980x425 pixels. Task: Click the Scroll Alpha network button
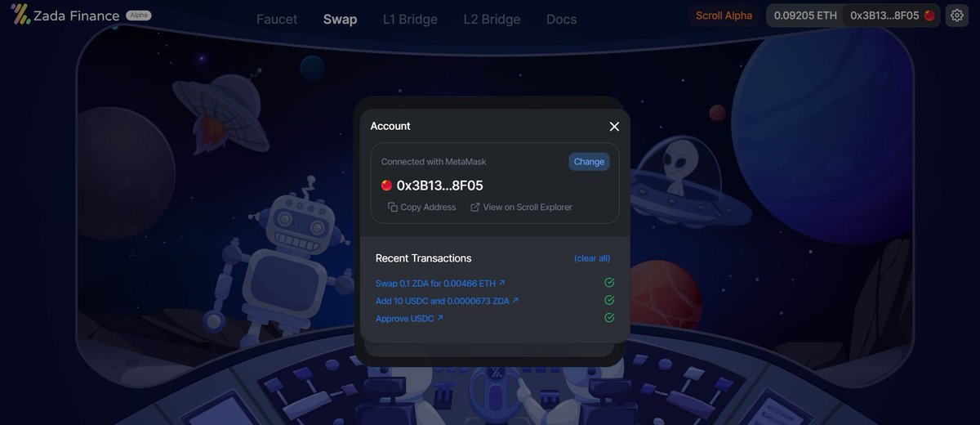[724, 16]
